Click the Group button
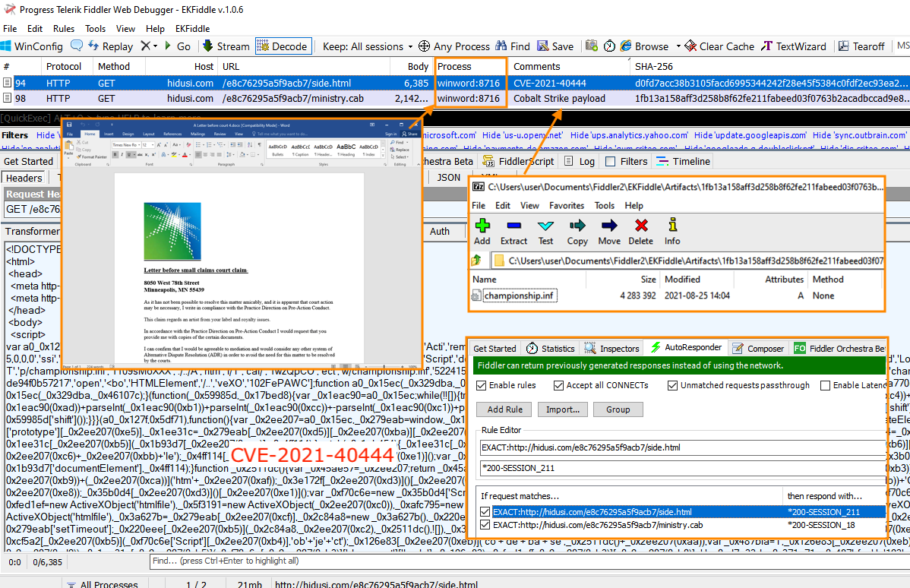Viewport: 910px width, 588px height. (618, 409)
